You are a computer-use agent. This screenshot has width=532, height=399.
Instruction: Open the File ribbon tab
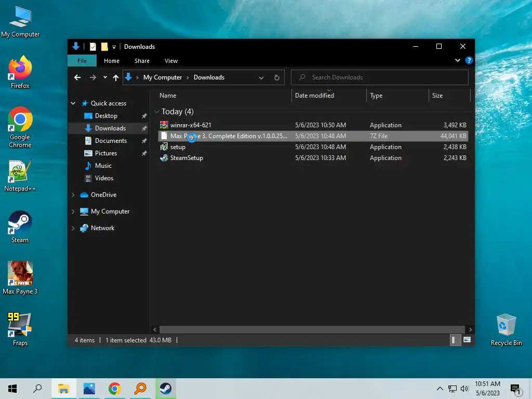pos(82,61)
